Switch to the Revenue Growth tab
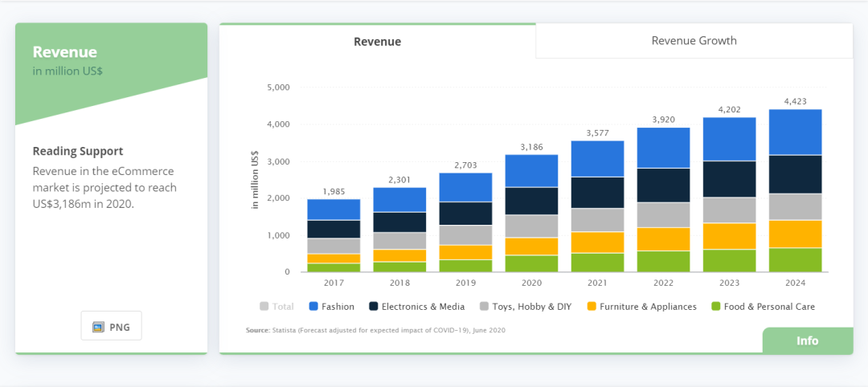 pyautogui.click(x=694, y=40)
